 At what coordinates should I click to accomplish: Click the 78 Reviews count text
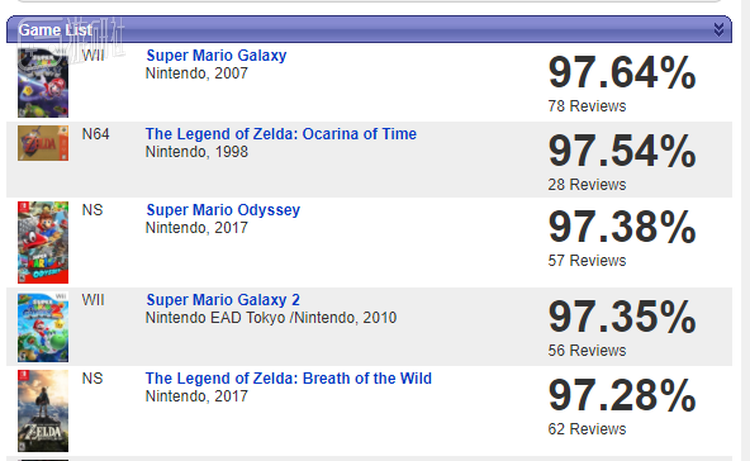click(x=587, y=106)
